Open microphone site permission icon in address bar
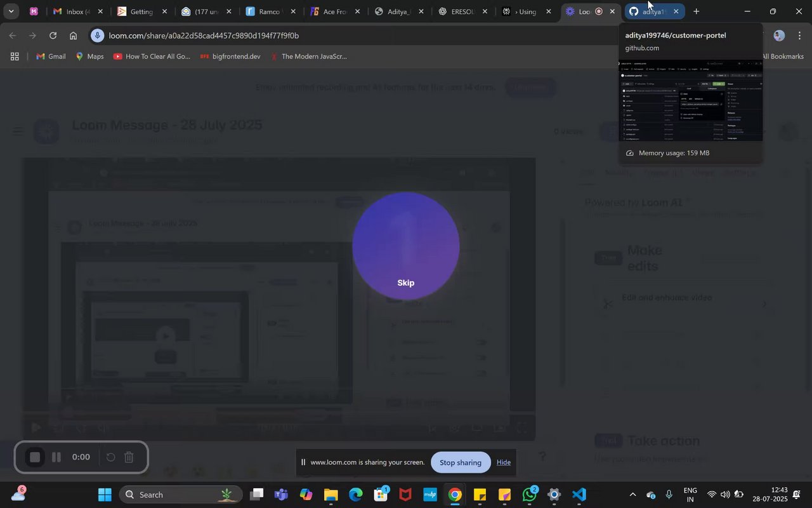The width and height of the screenshot is (812, 508). click(x=97, y=36)
